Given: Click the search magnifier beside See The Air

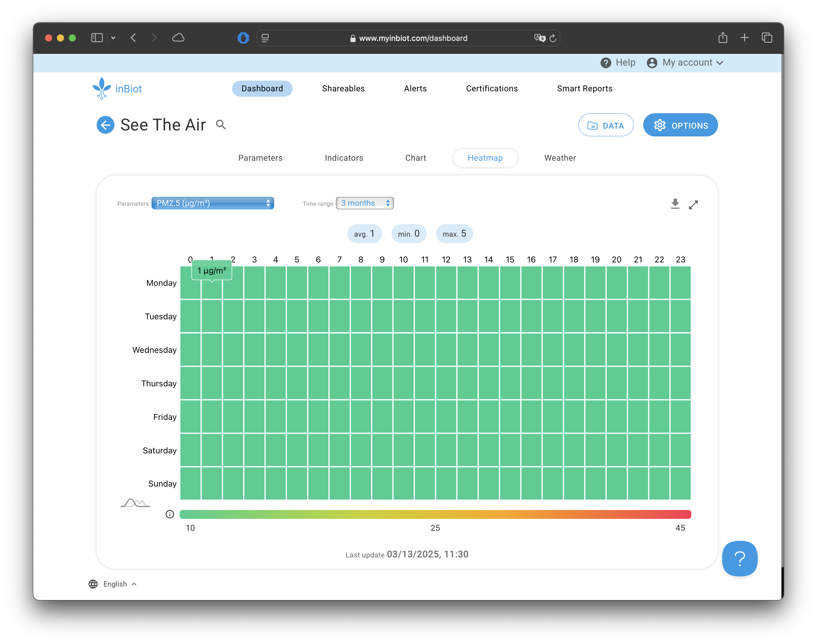Looking at the screenshot, I should pos(221,125).
